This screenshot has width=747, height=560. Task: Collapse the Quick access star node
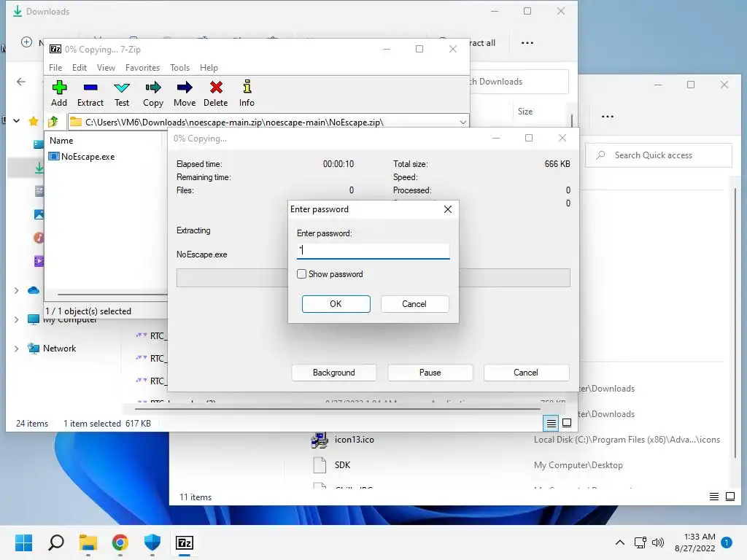(16, 121)
